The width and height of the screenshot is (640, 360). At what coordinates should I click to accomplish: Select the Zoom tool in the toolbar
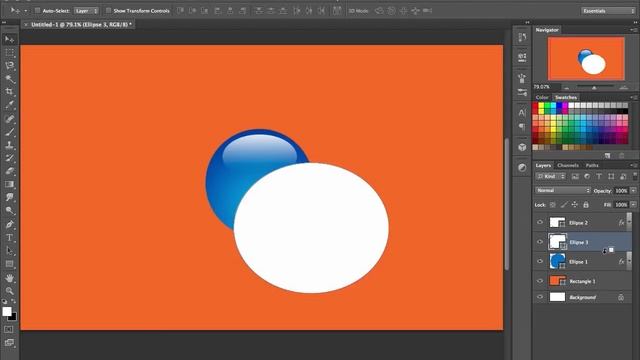coord(9,291)
